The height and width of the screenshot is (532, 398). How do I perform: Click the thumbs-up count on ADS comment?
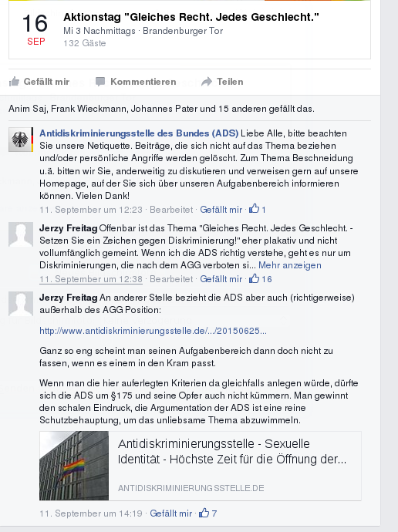258,210
